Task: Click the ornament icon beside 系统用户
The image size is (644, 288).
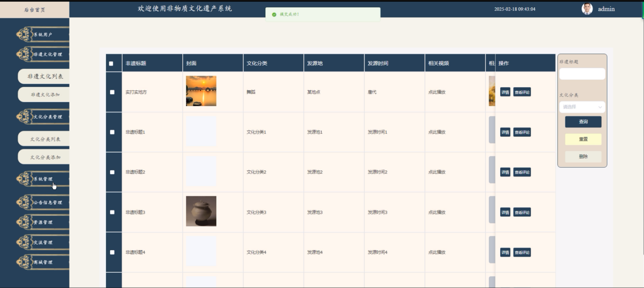Action: point(24,34)
